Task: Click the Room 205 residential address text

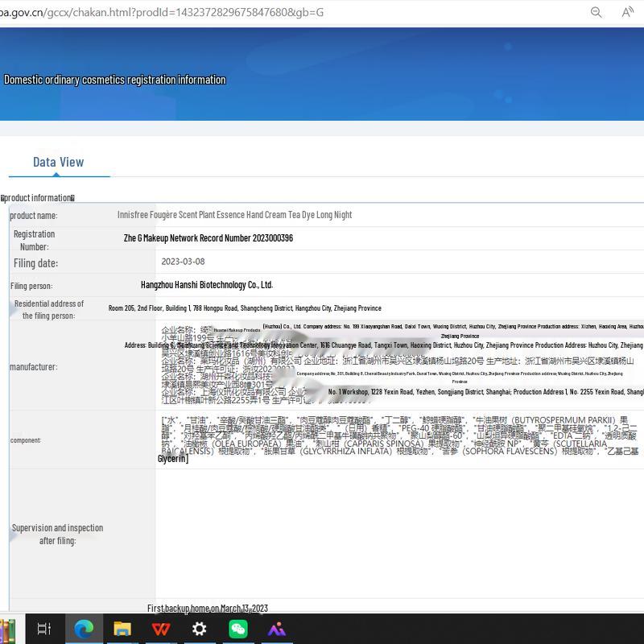Action: (x=245, y=308)
